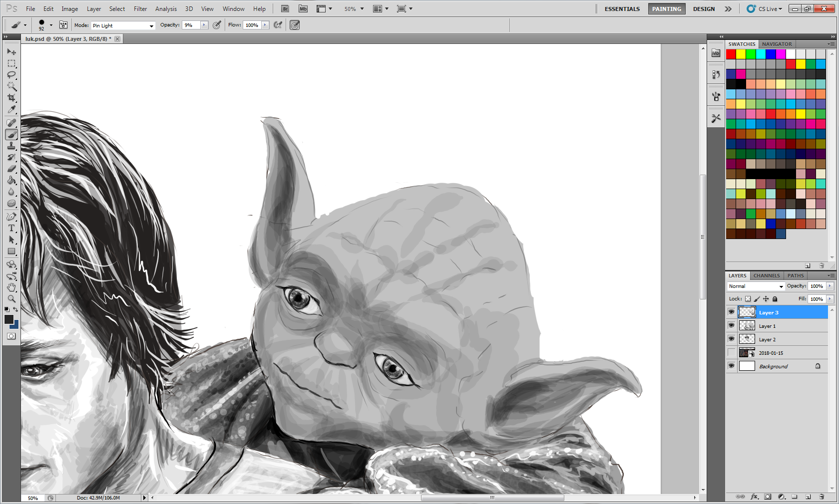This screenshot has height=504, width=839.
Task: Switch to the Navigator tab
Action: (x=777, y=44)
